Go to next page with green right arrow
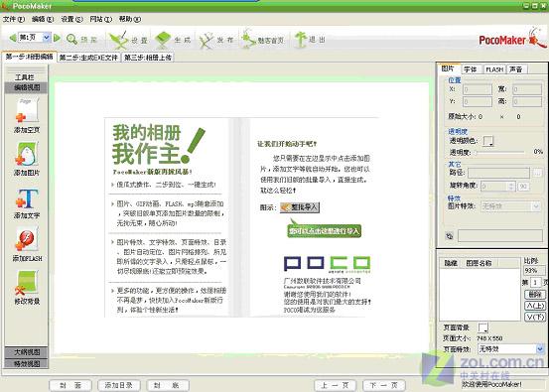 (57, 38)
